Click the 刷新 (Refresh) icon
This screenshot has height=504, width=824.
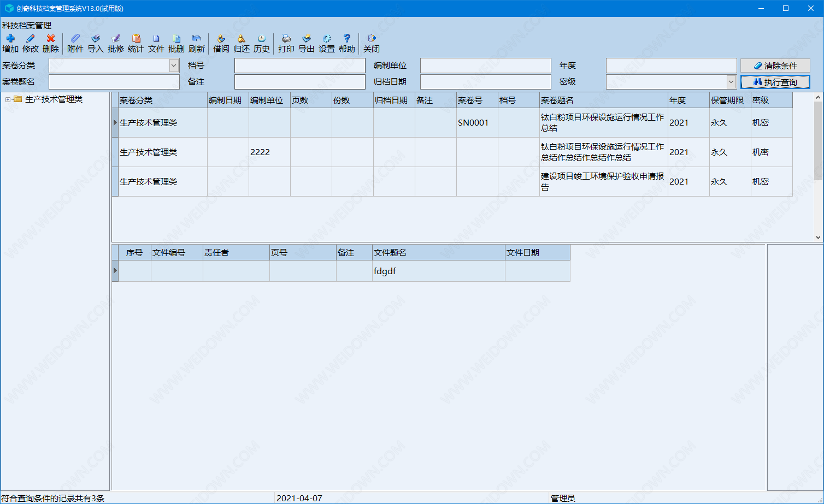197,43
